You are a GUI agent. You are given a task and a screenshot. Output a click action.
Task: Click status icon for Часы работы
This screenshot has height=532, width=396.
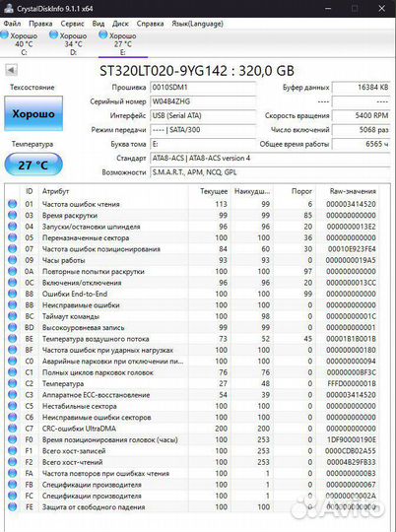click(12, 260)
